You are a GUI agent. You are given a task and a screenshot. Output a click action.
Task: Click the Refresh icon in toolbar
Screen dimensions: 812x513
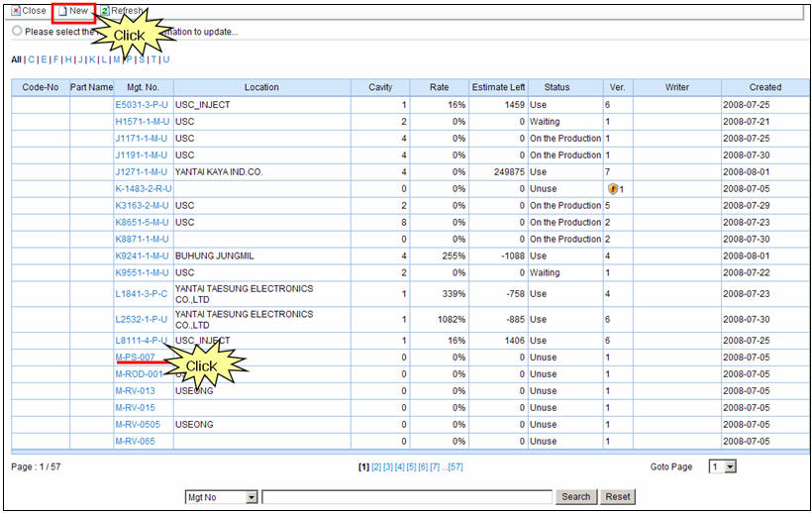tap(104, 10)
